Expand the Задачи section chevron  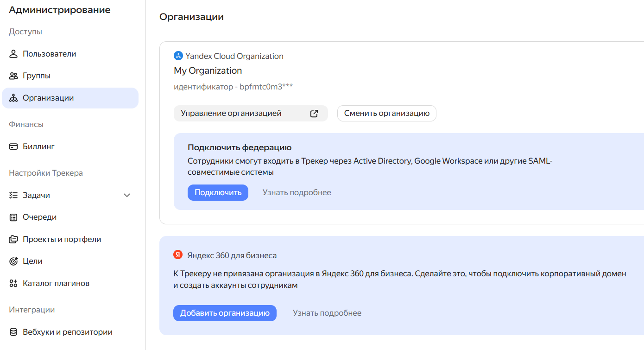(127, 195)
